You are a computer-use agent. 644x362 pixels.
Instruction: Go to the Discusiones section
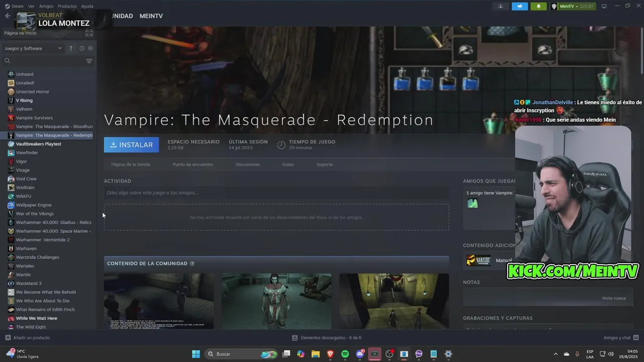click(248, 164)
